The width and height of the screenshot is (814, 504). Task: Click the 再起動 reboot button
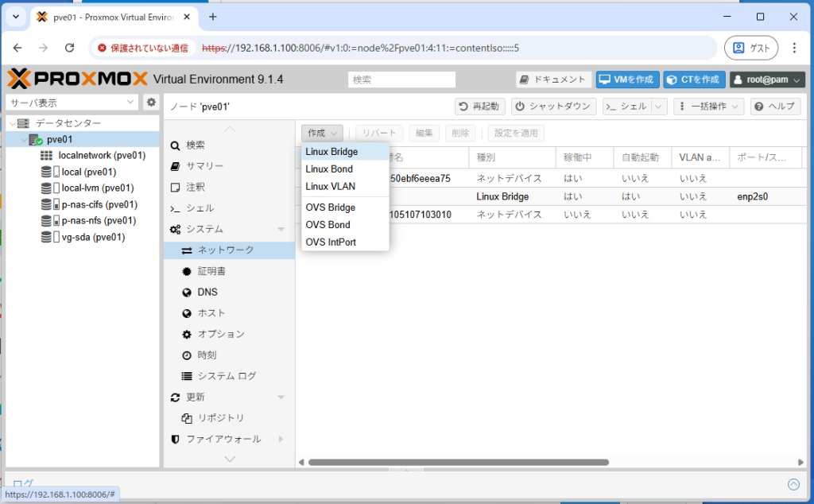pos(479,107)
